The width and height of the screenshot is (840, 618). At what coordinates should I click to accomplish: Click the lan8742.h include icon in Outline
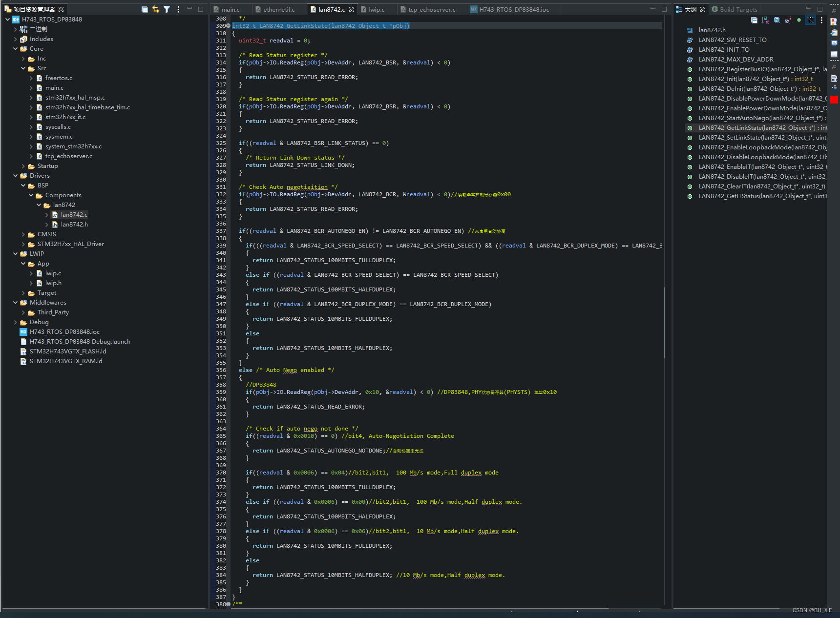click(690, 30)
